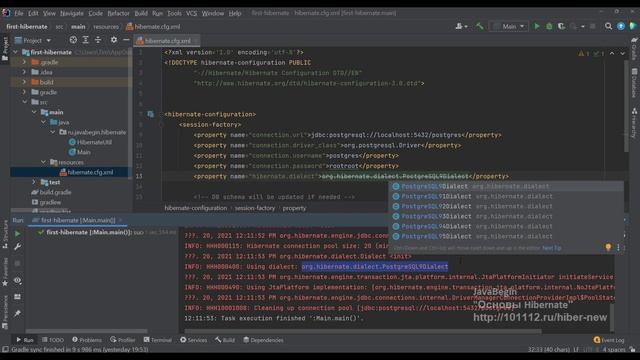Collapse the resources folder
This screenshot has height=360, width=640.
pyautogui.click(x=44, y=162)
